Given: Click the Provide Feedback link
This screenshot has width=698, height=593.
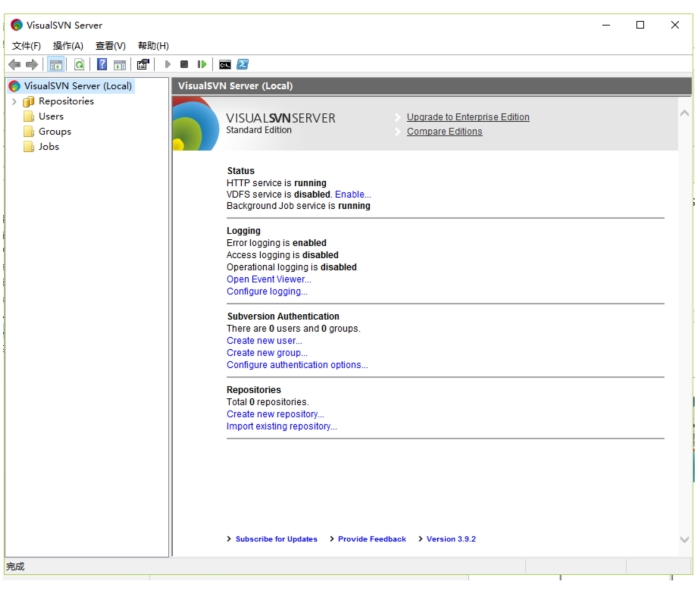Looking at the screenshot, I should pyautogui.click(x=372, y=539).
